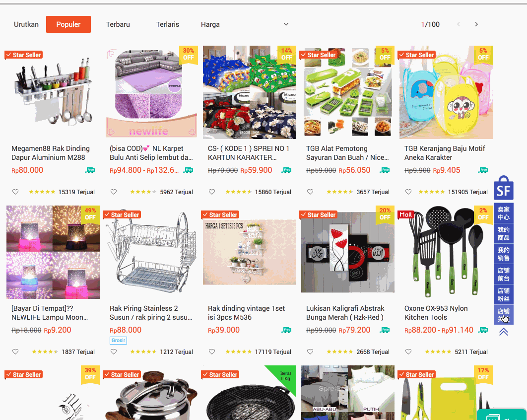The image size is (527, 420).
Task: Click the Grosir tag on Rak Piring
Action: click(x=118, y=340)
